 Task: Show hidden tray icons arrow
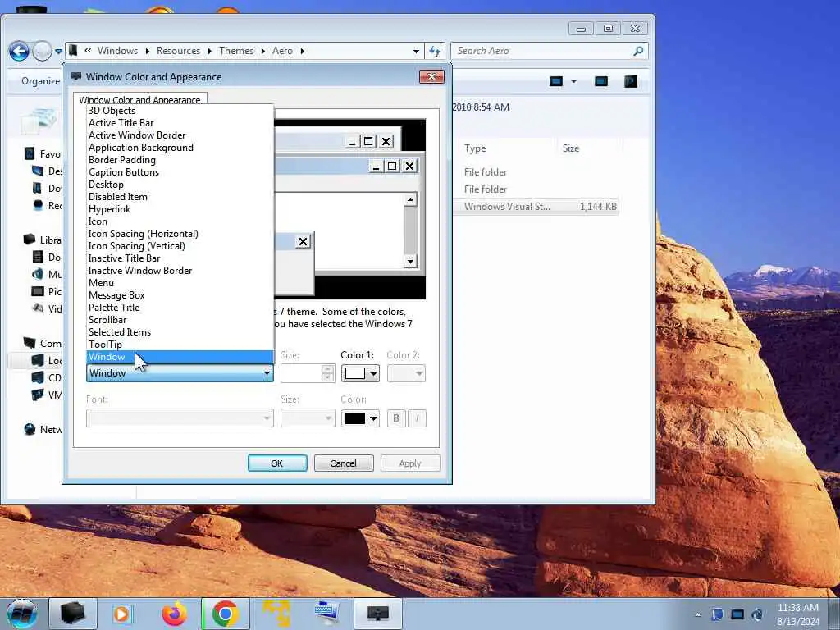tap(697, 614)
